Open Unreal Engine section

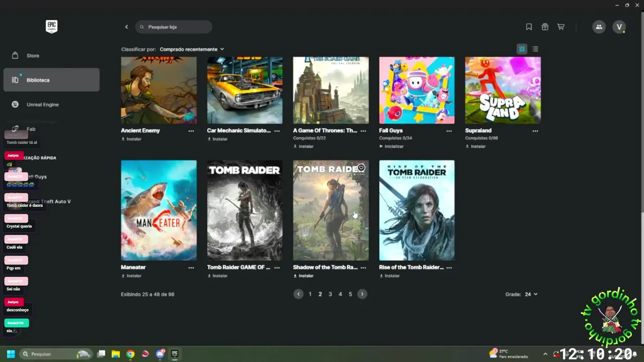pyautogui.click(x=51, y=104)
